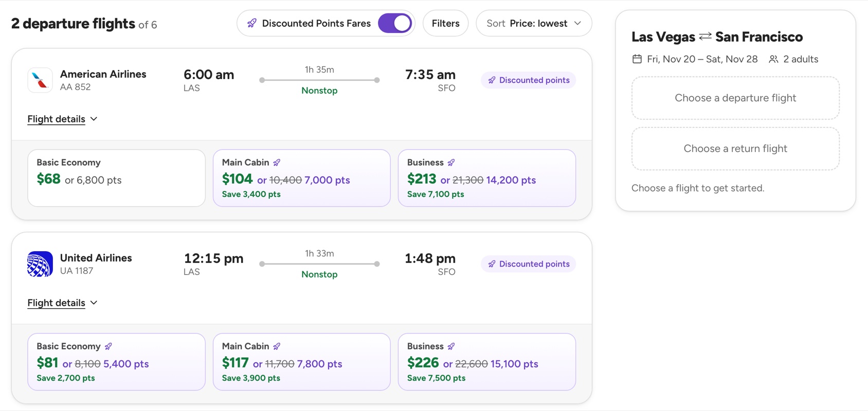
Task: Click the American Airlines flight number AA 852
Action: (x=75, y=87)
